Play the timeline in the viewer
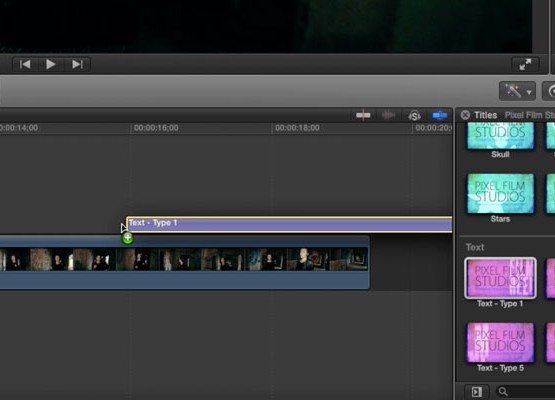The image size is (555, 400). (51, 64)
